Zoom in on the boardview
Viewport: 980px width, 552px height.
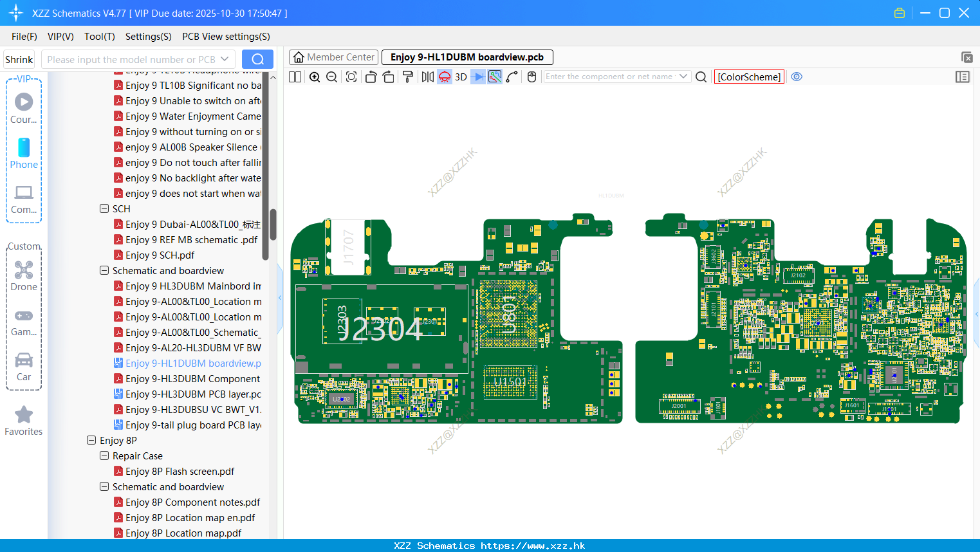click(x=315, y=77)
